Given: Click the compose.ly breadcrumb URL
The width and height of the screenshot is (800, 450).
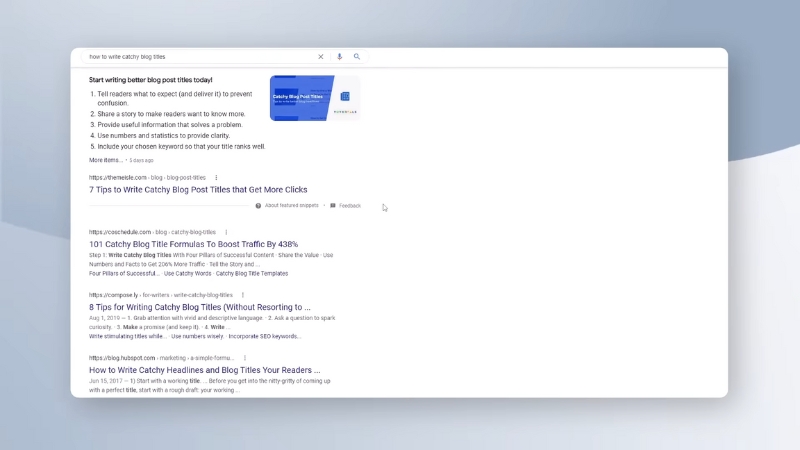Looking at the screenshot, I should (161, 295).
